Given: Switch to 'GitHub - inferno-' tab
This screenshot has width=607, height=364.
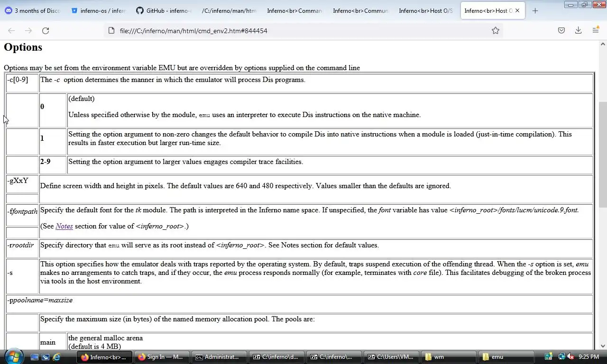Looking at the screenshot, I should coord(164,10).
